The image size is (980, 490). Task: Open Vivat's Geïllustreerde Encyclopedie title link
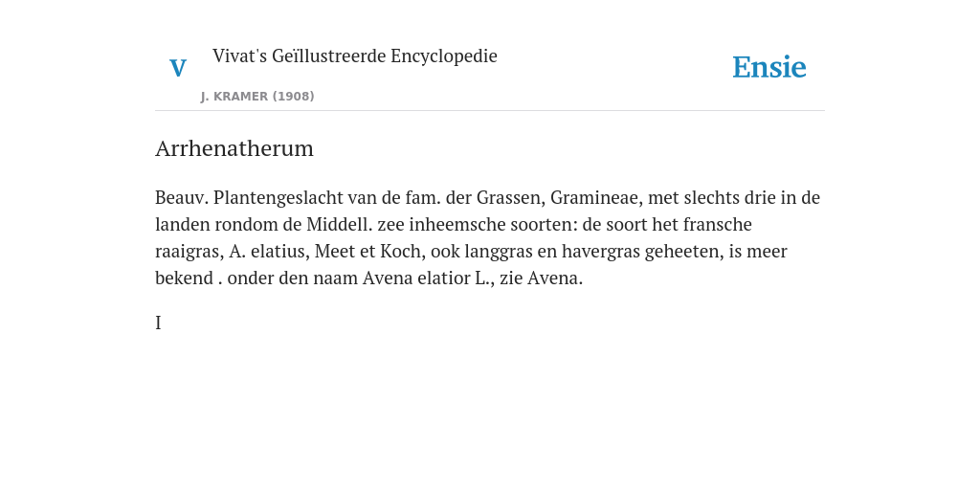tap(354, 56)
